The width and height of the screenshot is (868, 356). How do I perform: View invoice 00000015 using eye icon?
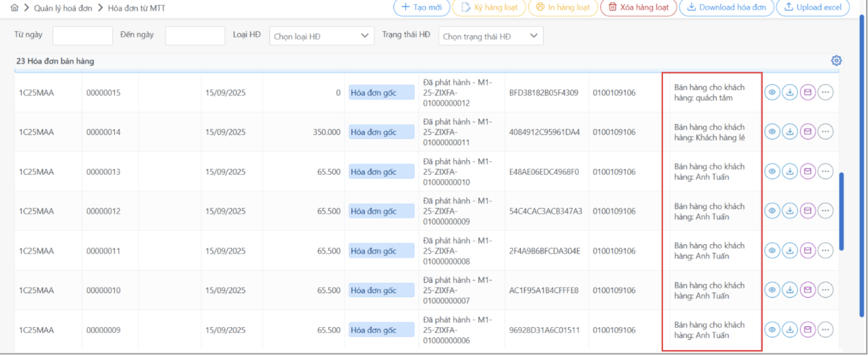(x=772, y=92)
